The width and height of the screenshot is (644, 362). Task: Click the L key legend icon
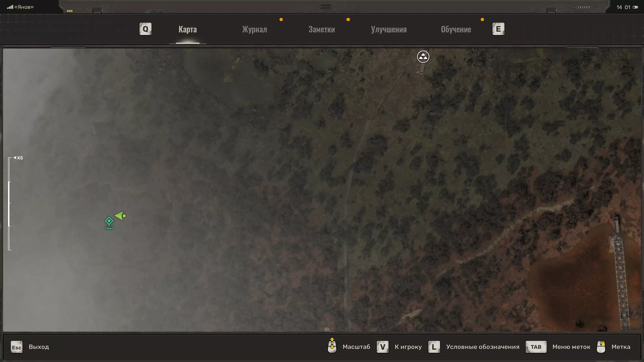point(434,347)
